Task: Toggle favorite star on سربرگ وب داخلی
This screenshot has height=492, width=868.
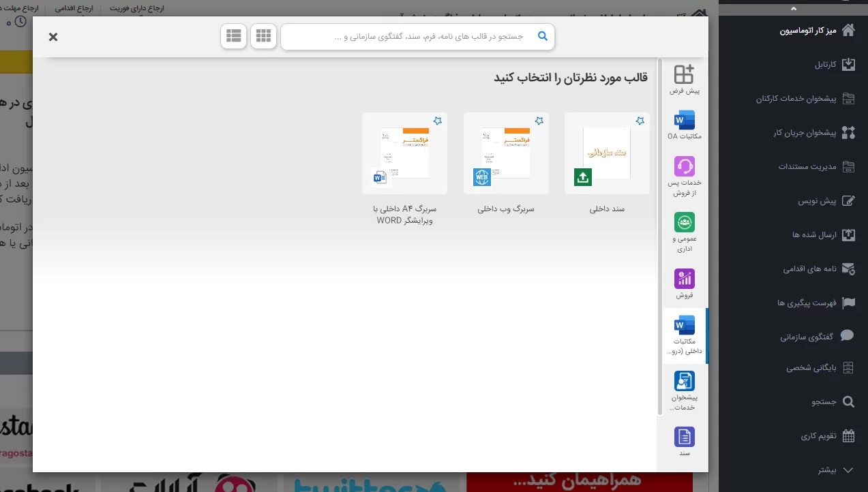Action: (539, 121)
